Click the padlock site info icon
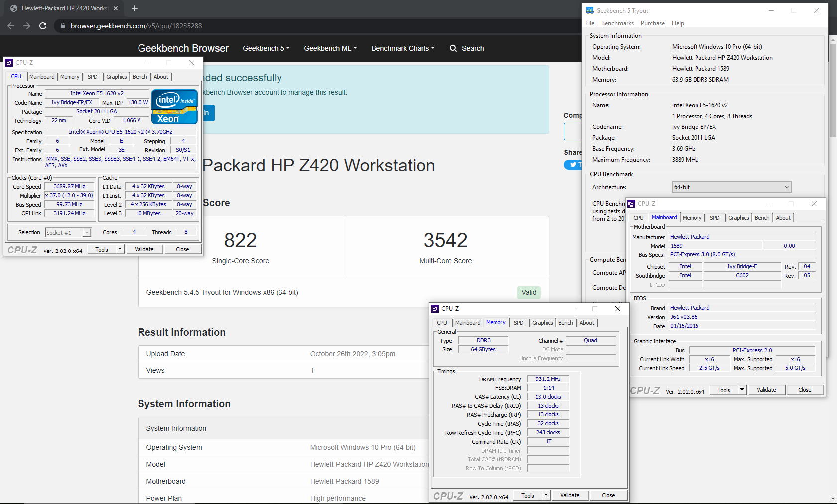 [x=62, y=26]
